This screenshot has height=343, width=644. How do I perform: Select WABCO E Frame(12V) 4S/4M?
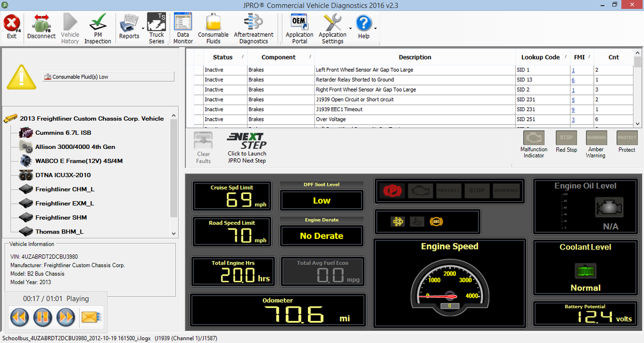79,161
